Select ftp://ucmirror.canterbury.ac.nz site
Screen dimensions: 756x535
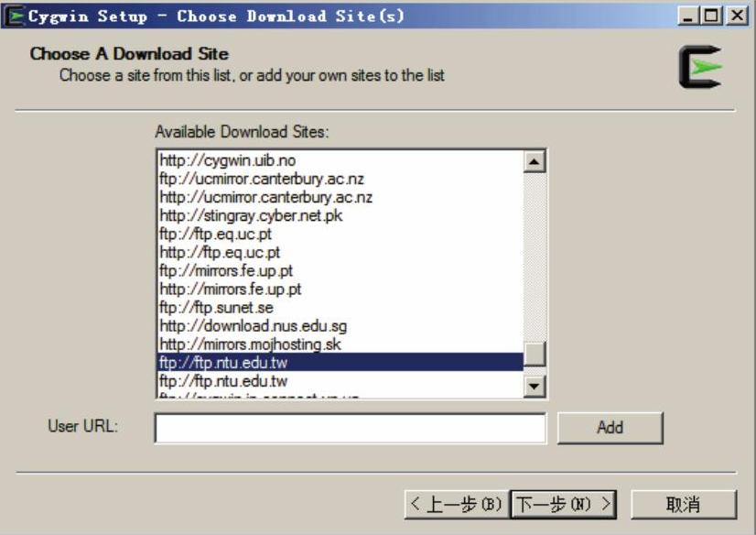coord(340,179)
